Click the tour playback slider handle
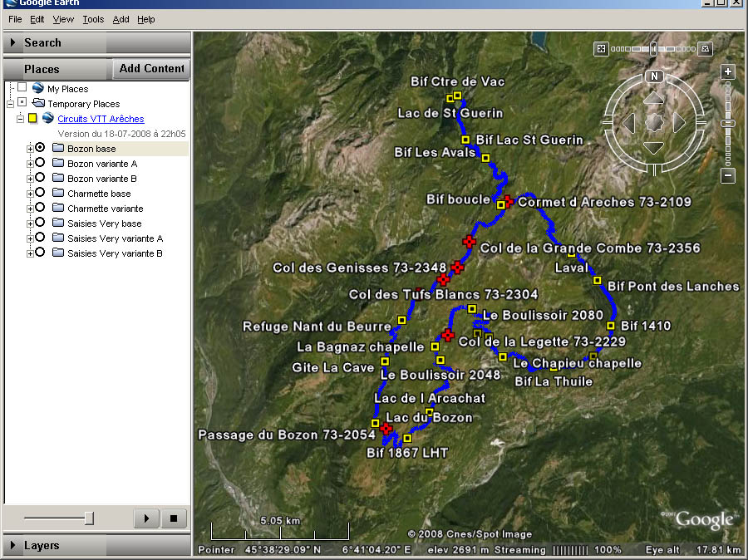748x560 pixels. [89, 518]
